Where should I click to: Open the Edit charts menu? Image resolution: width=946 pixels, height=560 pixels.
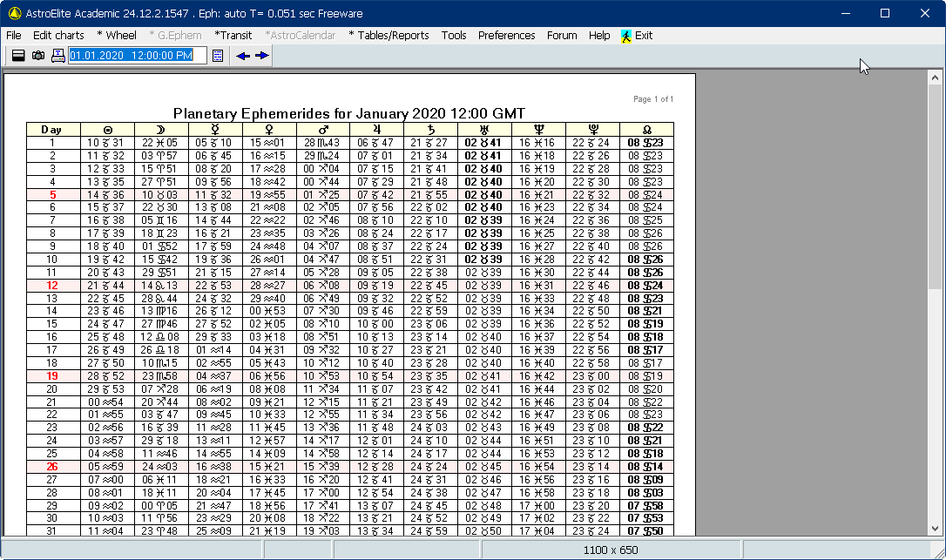58,36
